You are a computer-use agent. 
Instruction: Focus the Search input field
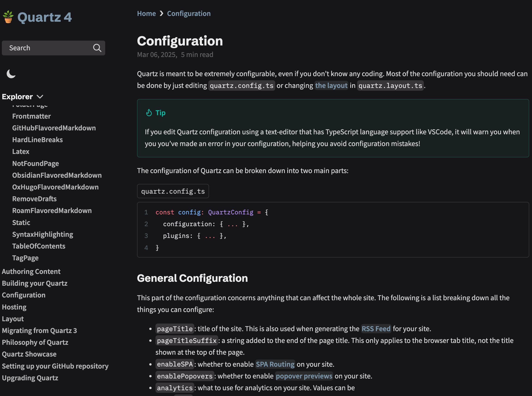click(54, 48)
